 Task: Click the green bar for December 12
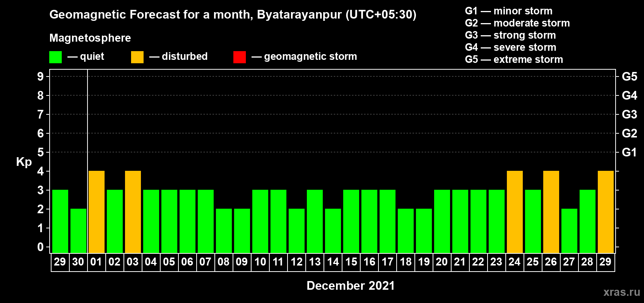click(x=297, y=231)
